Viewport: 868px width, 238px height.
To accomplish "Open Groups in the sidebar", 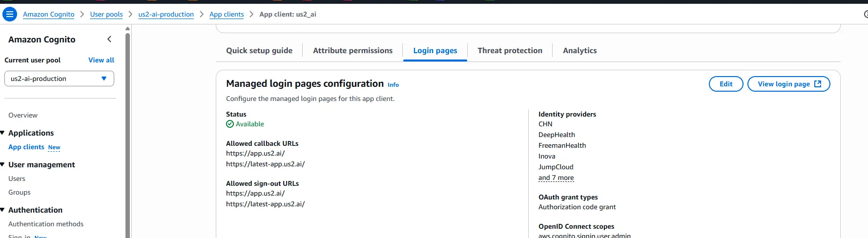I will click(x=20, y=192).
